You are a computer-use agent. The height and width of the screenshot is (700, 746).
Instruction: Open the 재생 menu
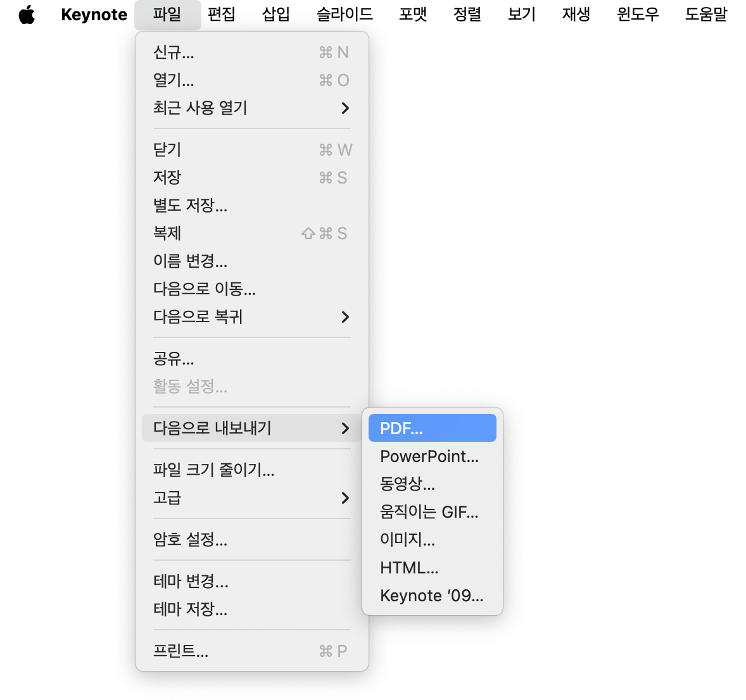pos(577,15)
